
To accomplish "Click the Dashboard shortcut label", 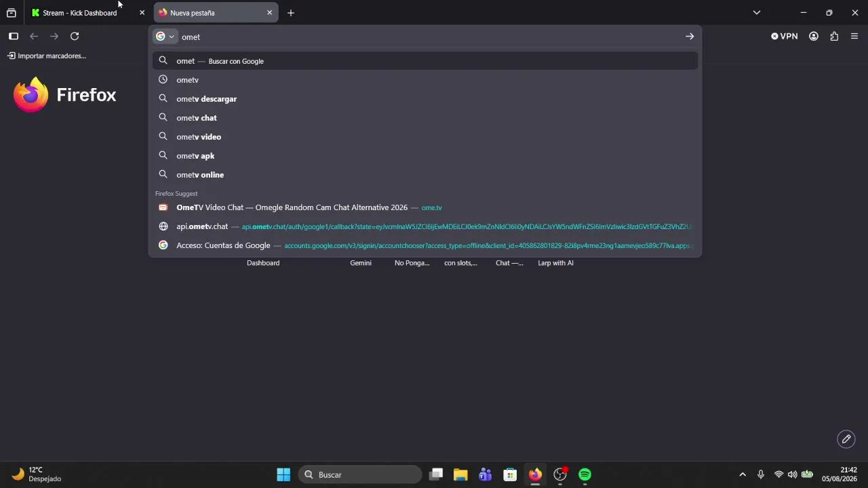I will pyautogui.click(x=263, y=263).
